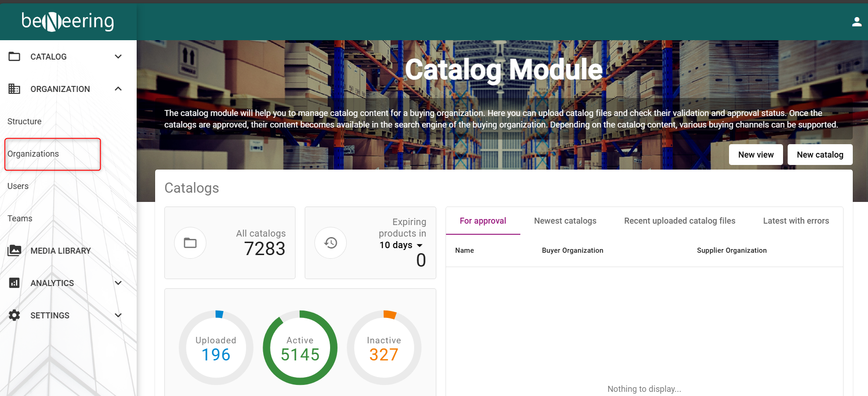
Task: Open Recent uploaded catalog files tab
Action: tap(680, 221)
